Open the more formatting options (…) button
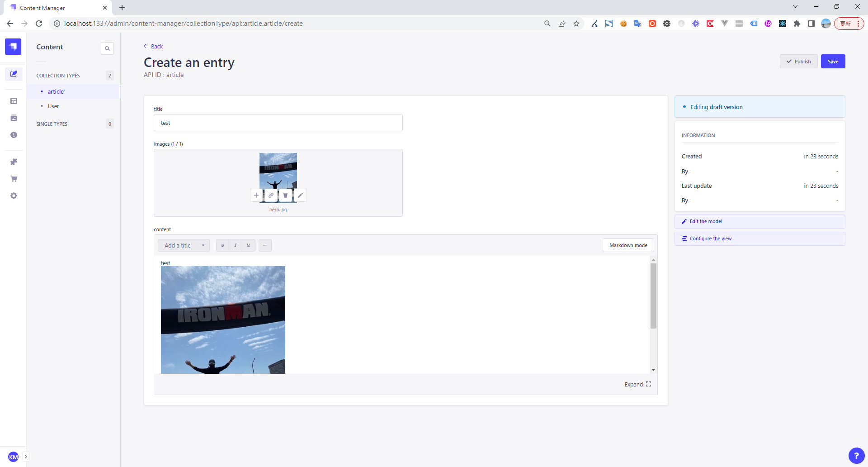The height and width of the screenshot is (467, 868). click(x=265, y=245)
